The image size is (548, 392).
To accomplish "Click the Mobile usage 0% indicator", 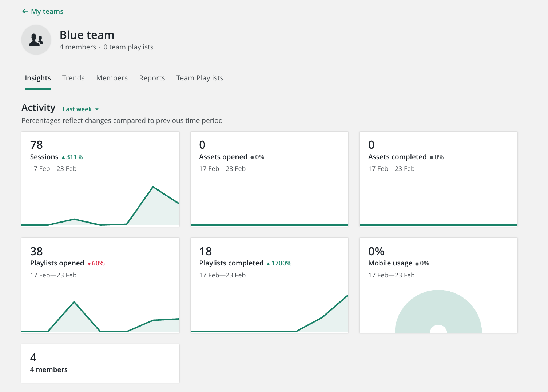I will 422,263.
